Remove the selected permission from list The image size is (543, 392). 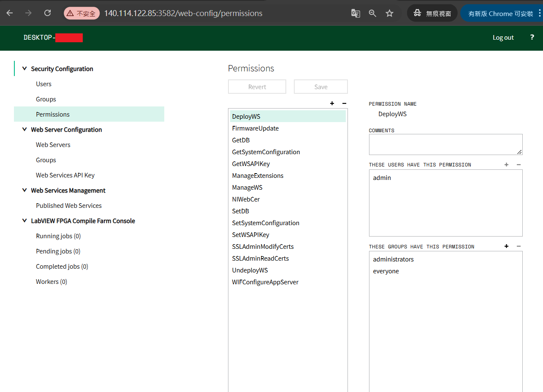[x=344, y=103]
